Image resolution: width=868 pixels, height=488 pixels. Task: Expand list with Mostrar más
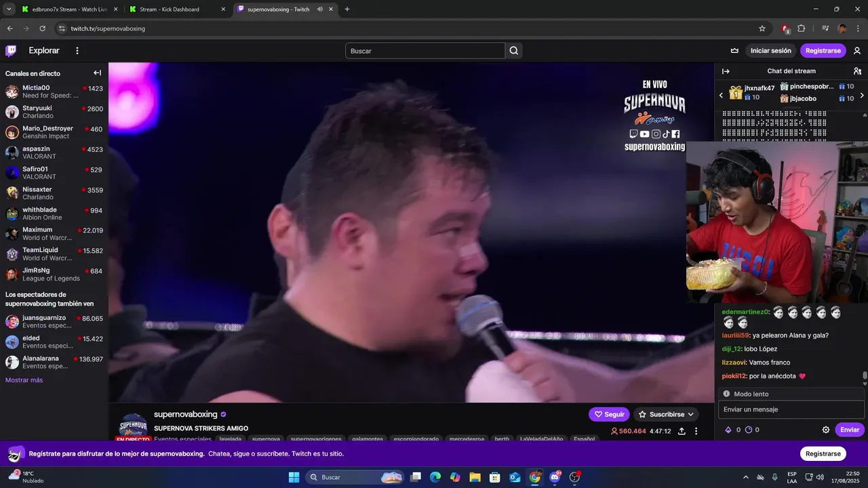tap(24, 380)
